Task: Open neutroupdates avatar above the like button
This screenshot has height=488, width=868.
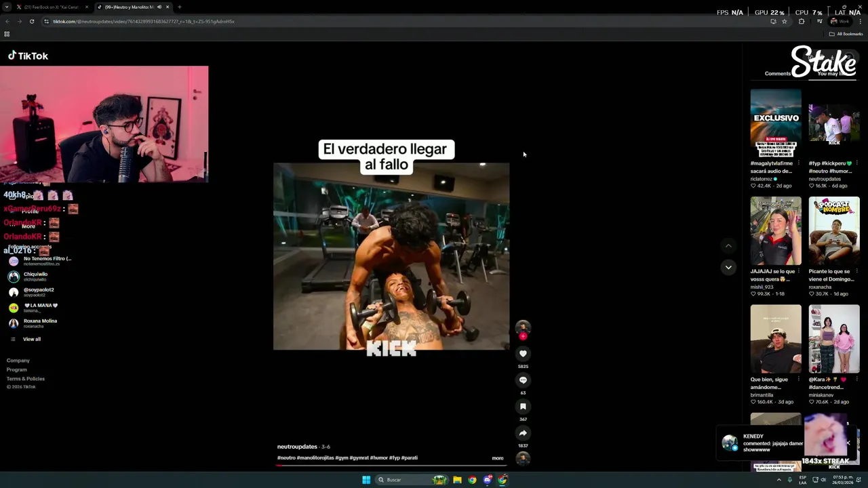Action: (523, 328)
